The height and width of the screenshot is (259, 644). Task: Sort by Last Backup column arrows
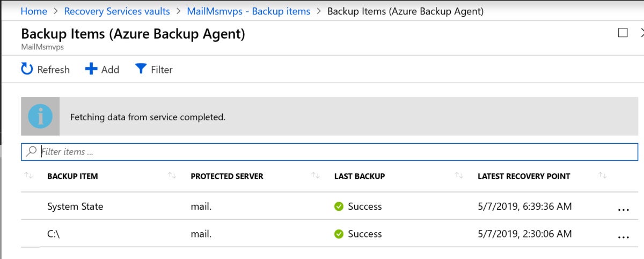pos(459,175)
